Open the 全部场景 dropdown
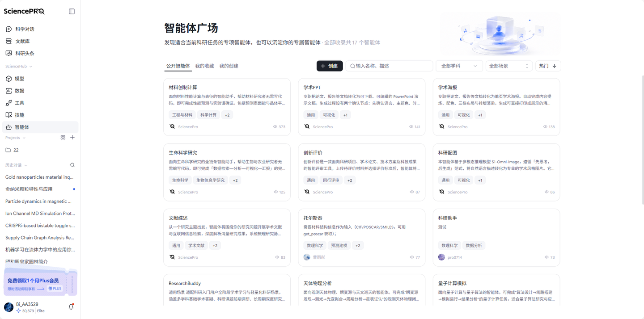 (x=509, y=66)
